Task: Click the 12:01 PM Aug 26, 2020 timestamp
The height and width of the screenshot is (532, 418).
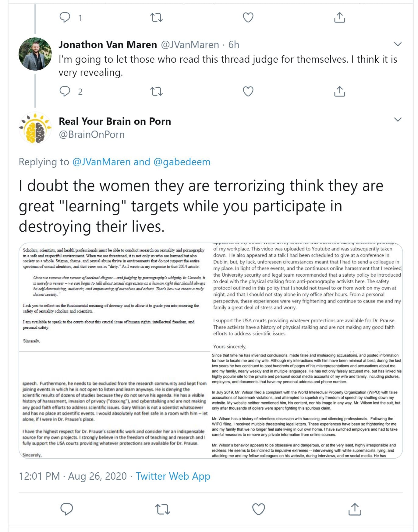Action: tap(73, 476)
